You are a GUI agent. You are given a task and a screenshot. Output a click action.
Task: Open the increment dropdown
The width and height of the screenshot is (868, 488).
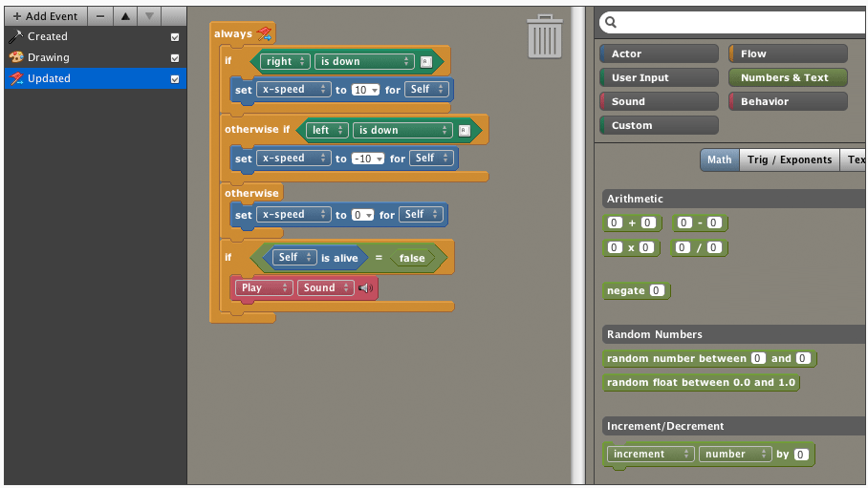pos(650,454)
